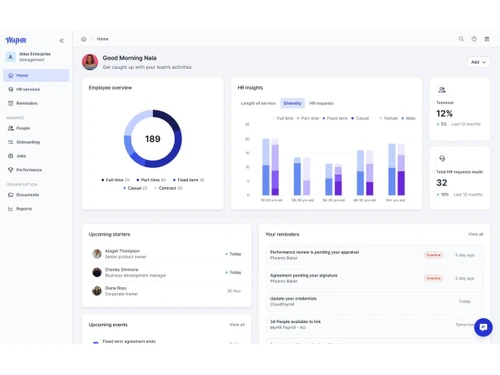Open Home in the sidebar
The image size is (500, 375).
[x=36, y=75]
